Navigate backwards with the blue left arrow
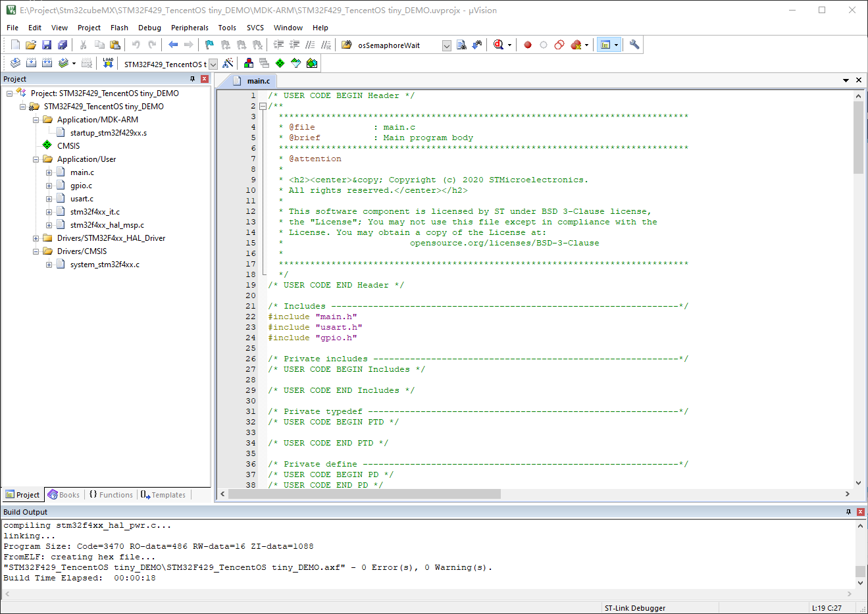The width and height of the screenshot is (868, 614). (173, 45)
